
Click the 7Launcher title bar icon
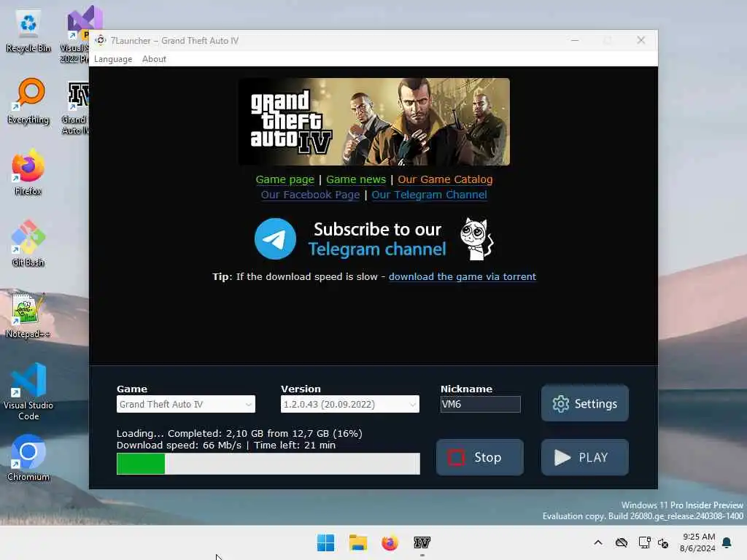(x=101, y=41)
